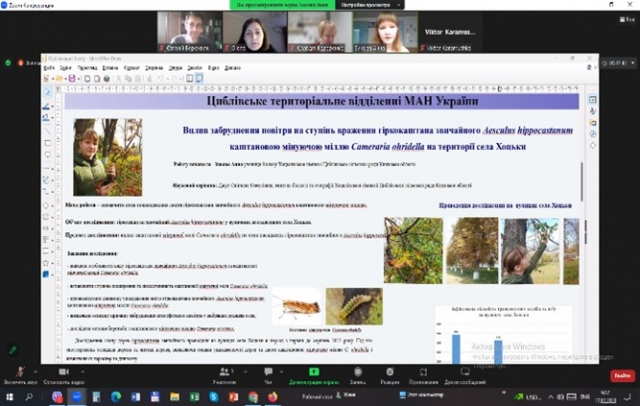Viewport: 640px width, 406px height.
Task: Expand the Open recent documents dropdown arrow
Action: click(x=65, y=79)
